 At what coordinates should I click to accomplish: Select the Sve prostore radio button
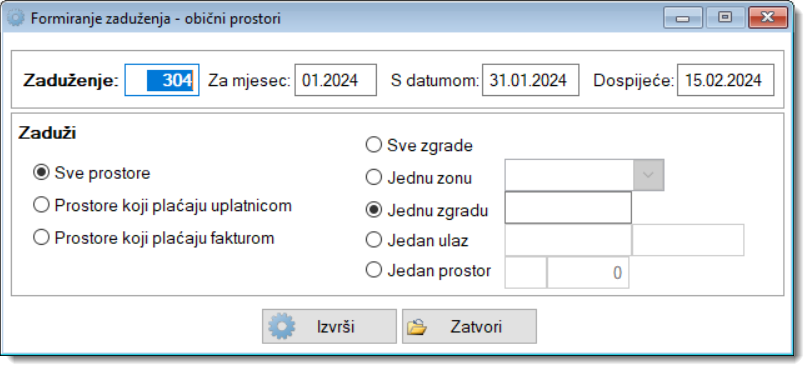[x=41, y=173]
